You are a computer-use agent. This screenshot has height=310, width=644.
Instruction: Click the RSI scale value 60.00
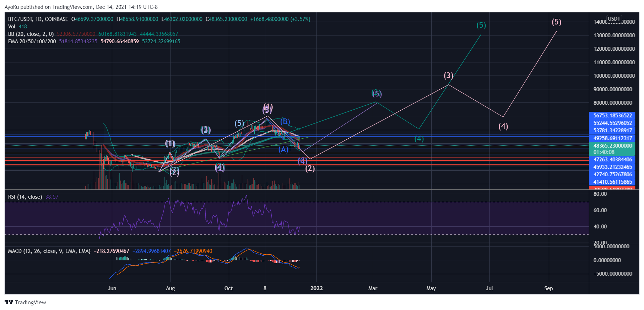600,210
